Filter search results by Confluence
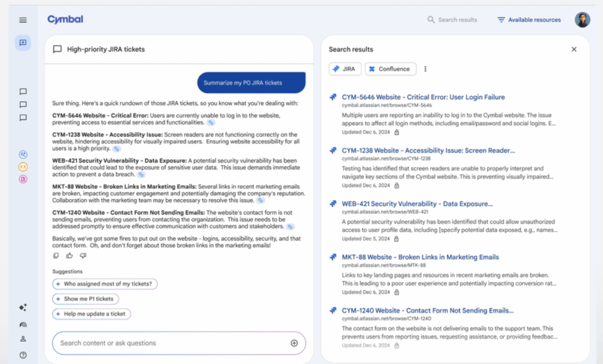The height and width of the screenshot is (364, 603). point(390,69)
